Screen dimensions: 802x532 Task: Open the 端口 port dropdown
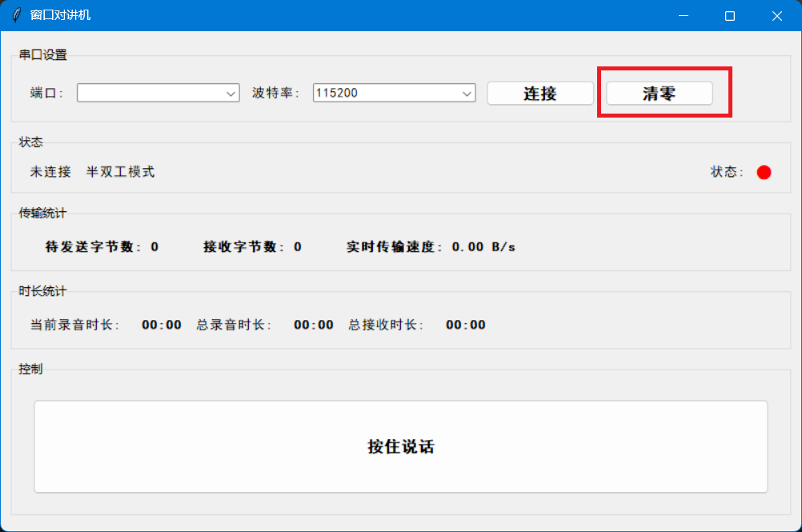(231, 93)
